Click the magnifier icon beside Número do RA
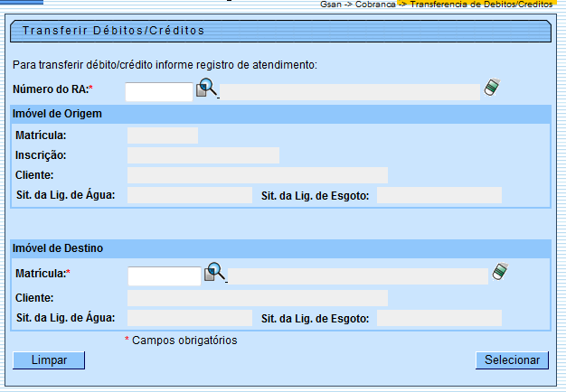The height and width of the screenshot is (392, 566). (x=207, y=89)
